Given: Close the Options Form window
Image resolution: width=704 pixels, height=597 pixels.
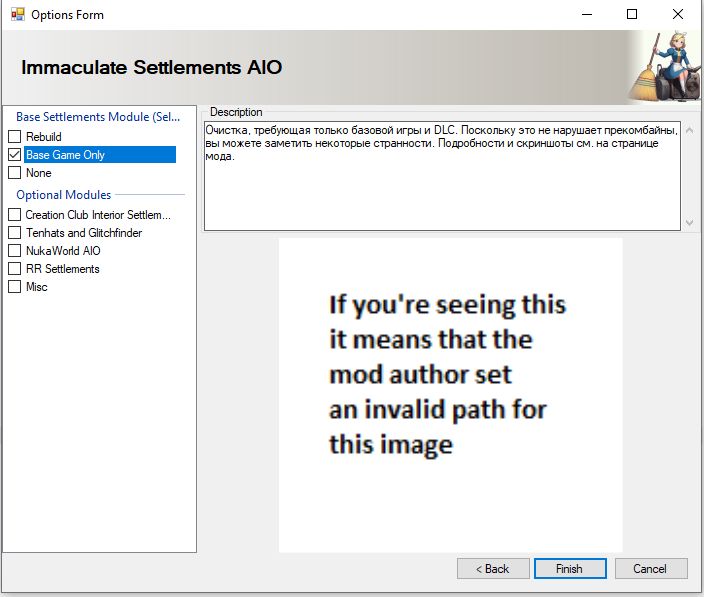Looking at the screenshot, I should [678, 14].
